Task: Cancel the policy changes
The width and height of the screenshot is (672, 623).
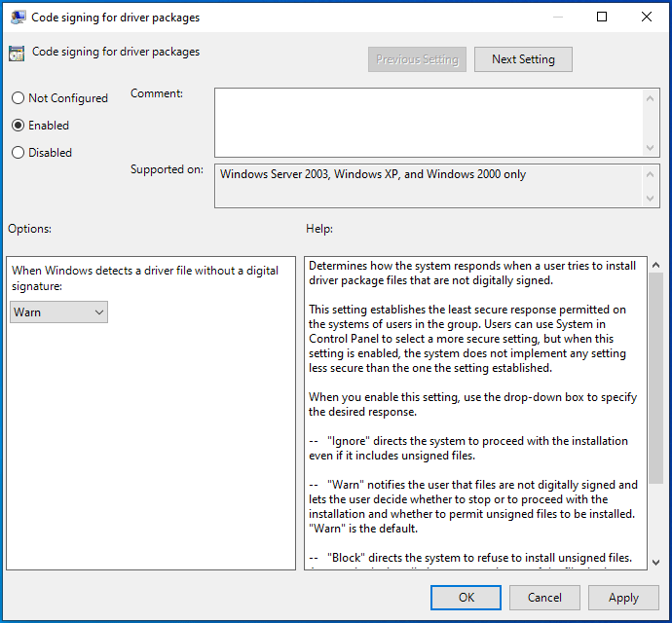Action: tap(544, 598)
